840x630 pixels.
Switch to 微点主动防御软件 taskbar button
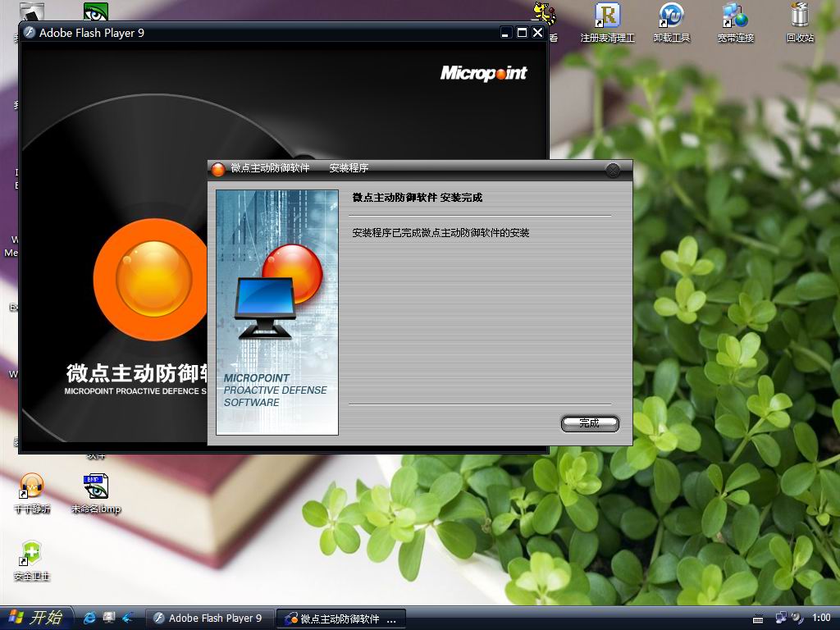tap(340, 619)
